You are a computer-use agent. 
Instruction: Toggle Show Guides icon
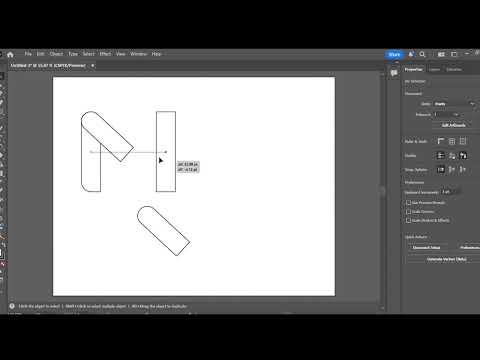click(x=441, y=155)
